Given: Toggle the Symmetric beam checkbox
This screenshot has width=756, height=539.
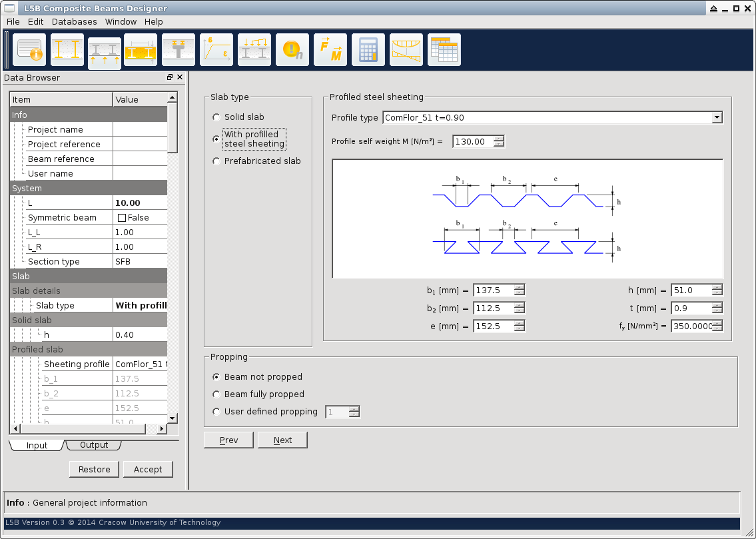Looking at the screenshot, I should pos(122,218).
